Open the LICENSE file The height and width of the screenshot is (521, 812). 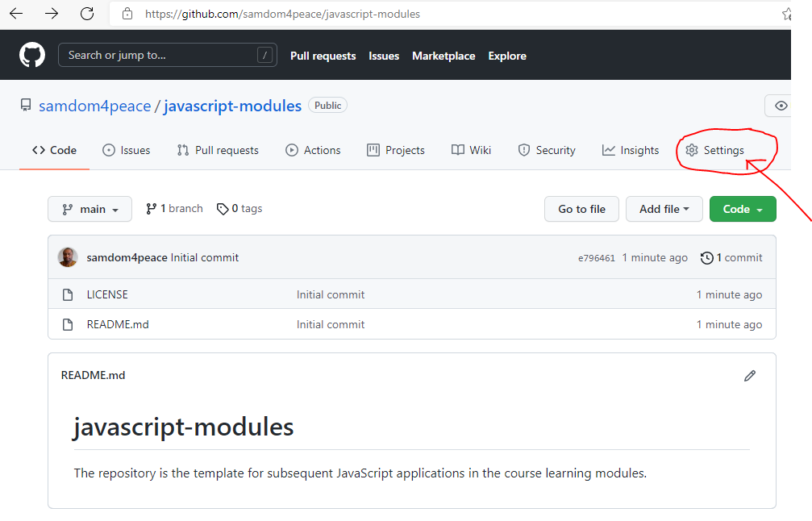[x=107, y=294]
